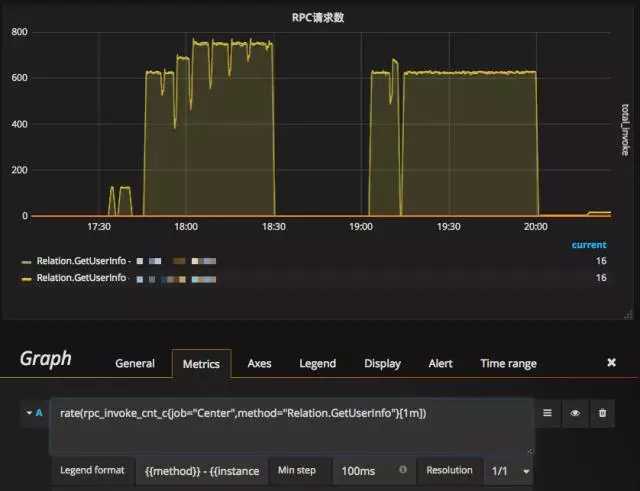Click the 800 y-axis label
This screenshot has width=640, height=491.
tap(19, 32)
